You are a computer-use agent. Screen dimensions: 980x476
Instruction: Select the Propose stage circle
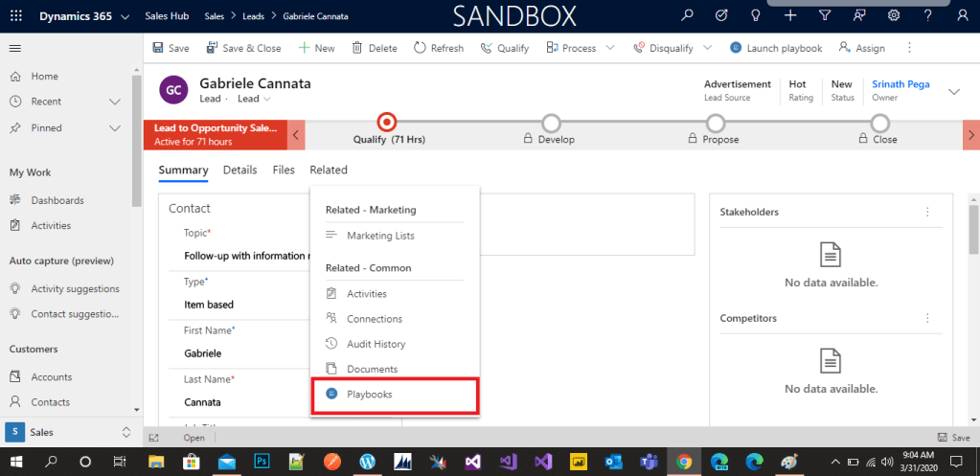click(716, 123)
